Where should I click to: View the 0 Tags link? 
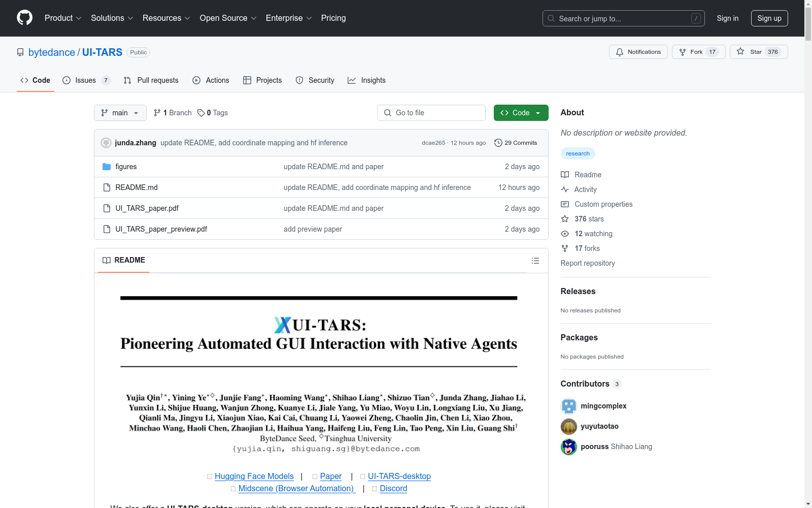(213, 113)
